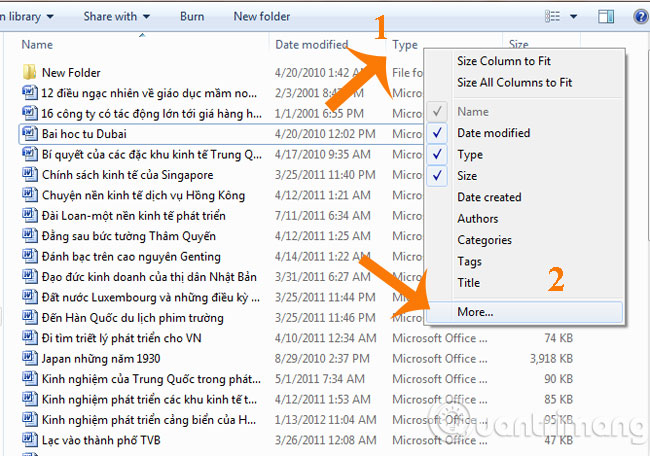Screen dimensions: 650x456
Task: Select date '1/13/2012 11:04 AM'
Action: (x=325, y=420)
